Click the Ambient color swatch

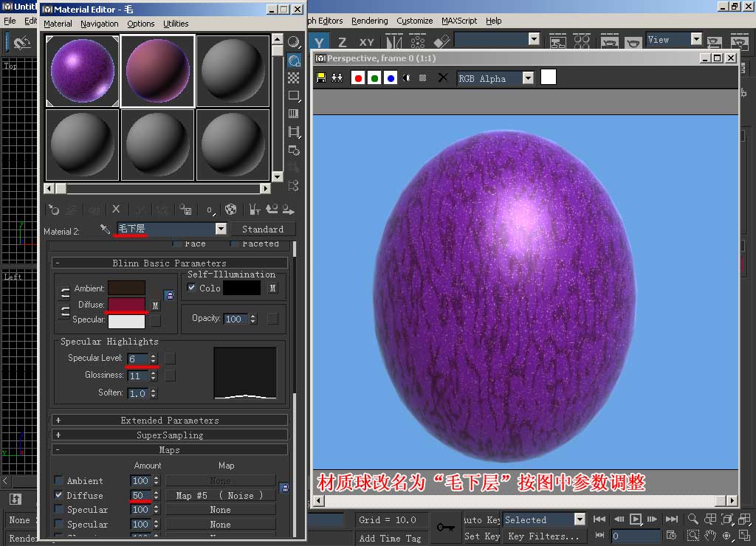[x=126, y=288]
